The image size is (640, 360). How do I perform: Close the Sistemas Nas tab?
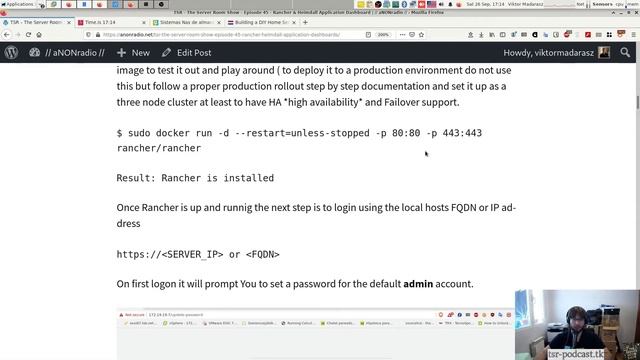click(x=219, y=22)
